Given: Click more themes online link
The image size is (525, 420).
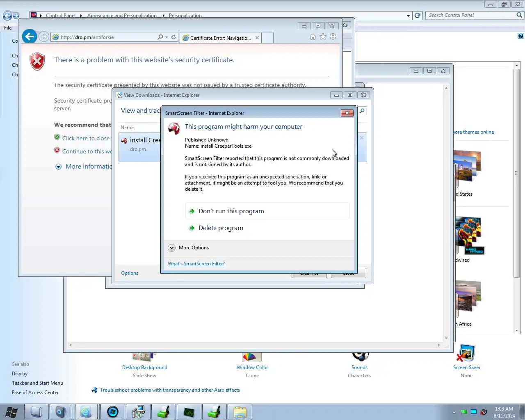Looking at the screenshot, I should [473, 132].
